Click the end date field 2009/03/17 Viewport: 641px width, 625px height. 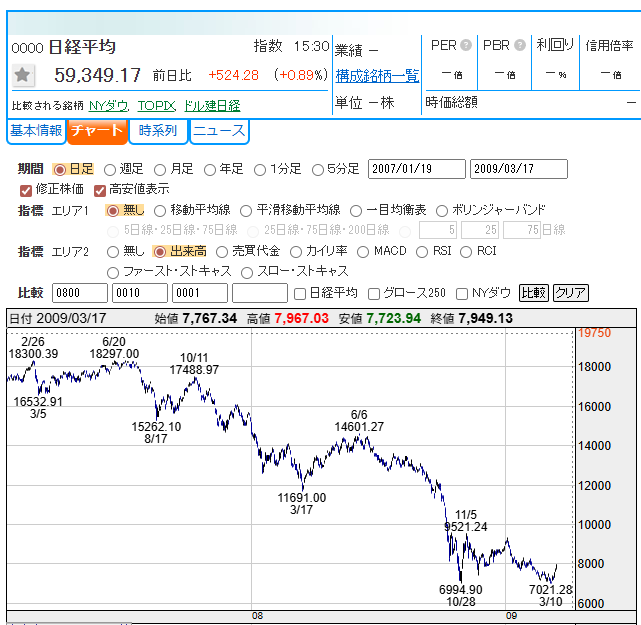point(519,169)
